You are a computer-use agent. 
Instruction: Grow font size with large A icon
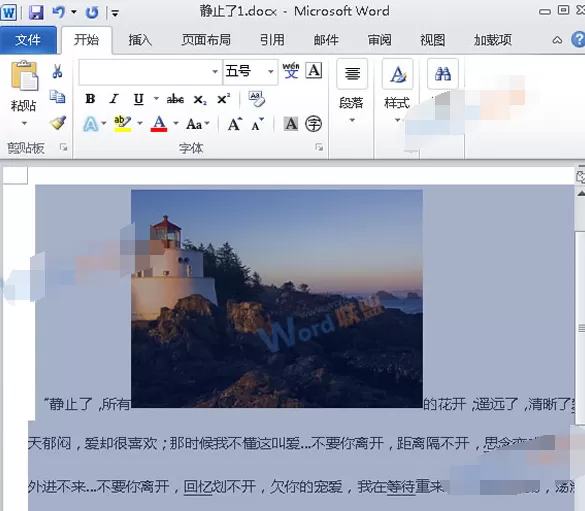(x=235, y=123)
